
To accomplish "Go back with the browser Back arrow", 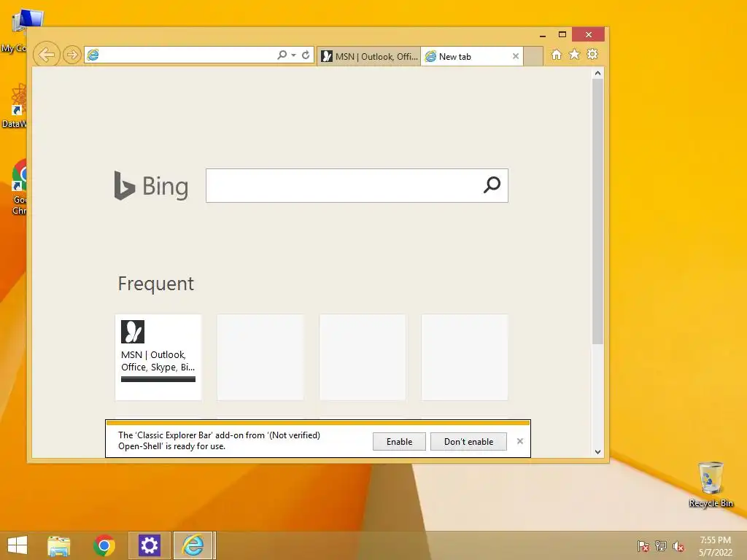I will tap(46, 55).
